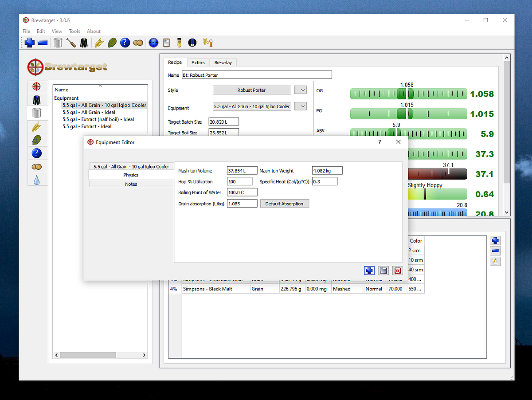Click the Boiling Point of Water field
The image size is (532, 400).
(242, 192)
